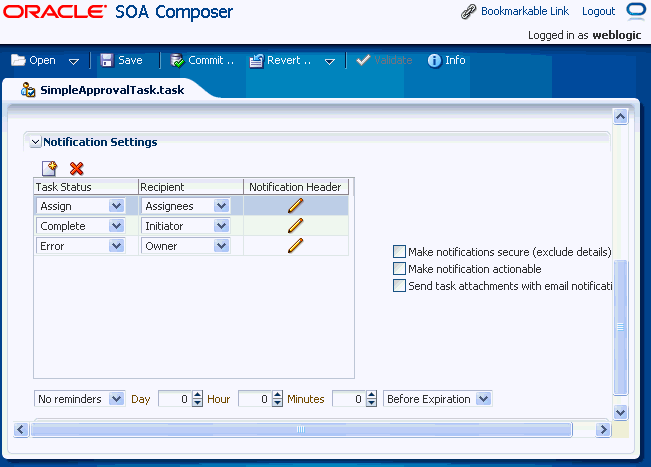
Task: Delete notification with red X icon
Action: tap(76, 169)
